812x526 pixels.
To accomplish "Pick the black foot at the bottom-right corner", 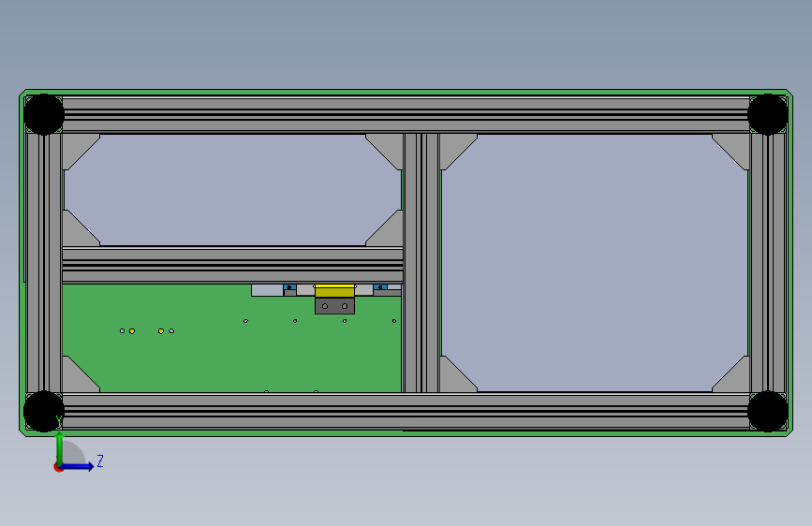I will pyautogui.click(x=767, y=411).
